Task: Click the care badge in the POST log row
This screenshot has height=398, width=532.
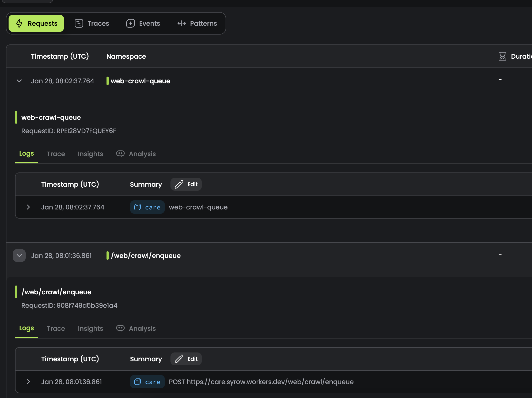Action: (x=147, y=382)
